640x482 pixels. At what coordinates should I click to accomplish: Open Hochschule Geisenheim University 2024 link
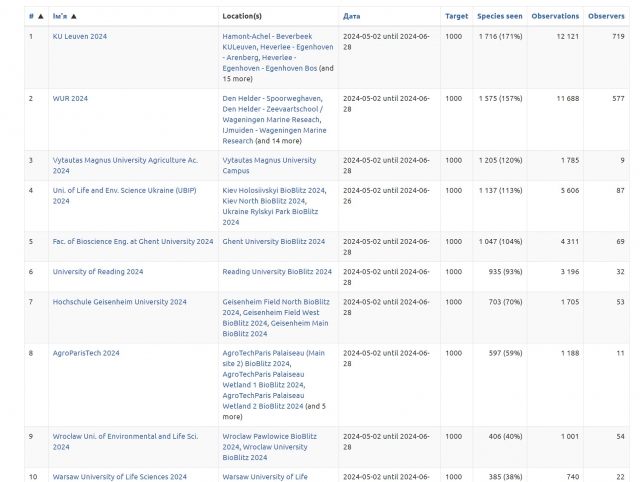click(119, 301)
